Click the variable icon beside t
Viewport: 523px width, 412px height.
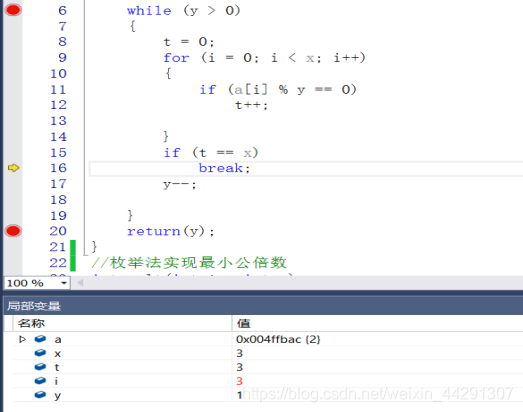[x=40, y=367]
